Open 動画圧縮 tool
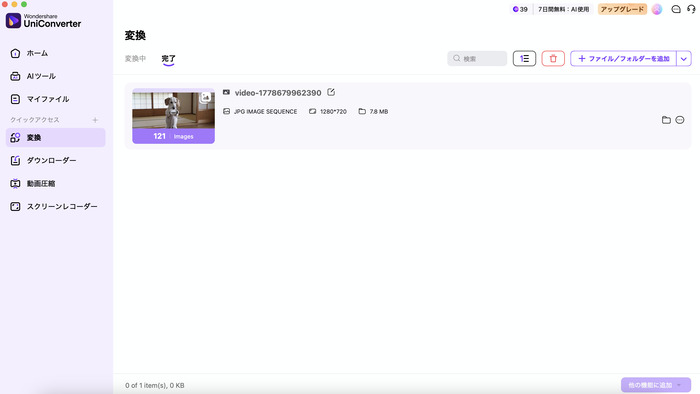700x394 pixels. [x=55, y=183]
